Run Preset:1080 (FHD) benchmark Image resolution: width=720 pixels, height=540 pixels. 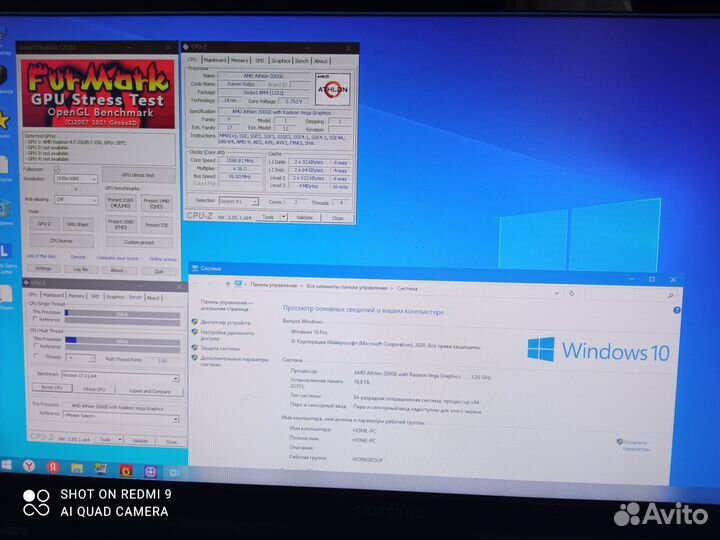click(x=121, y=224)
